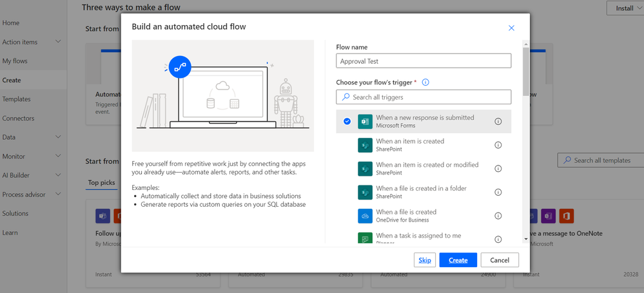This screenshot has height=293, width=644.
Task: Show info for 'When a task is assigned to me'
Action: coord(498,240)
